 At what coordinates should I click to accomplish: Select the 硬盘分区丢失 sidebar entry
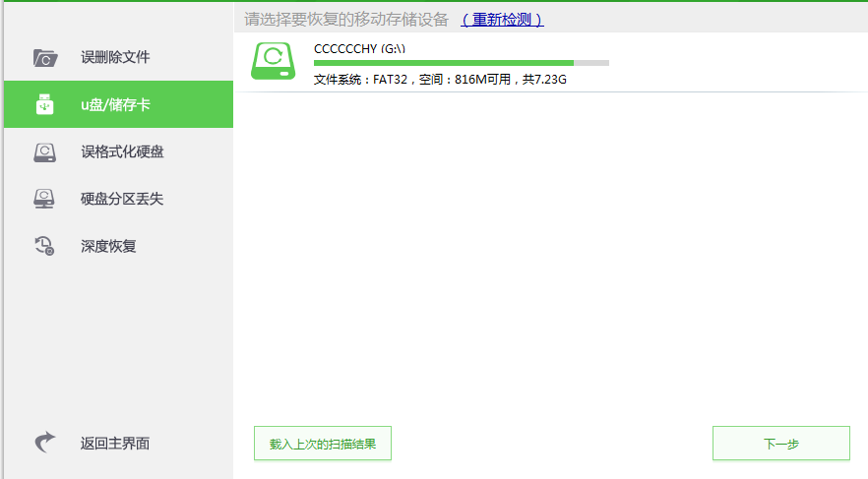coord(122,200)
